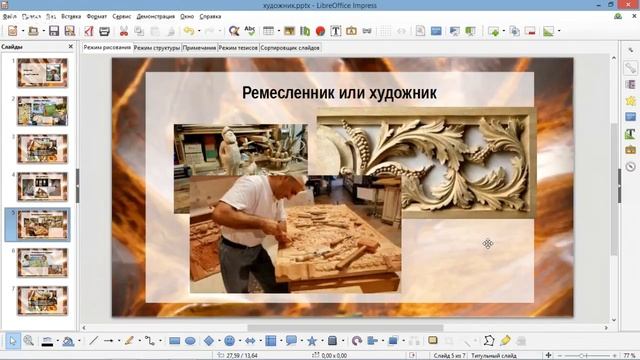Open the Демонстрация menu
This screenshot has height=360, width=640.
coord(156,16)
